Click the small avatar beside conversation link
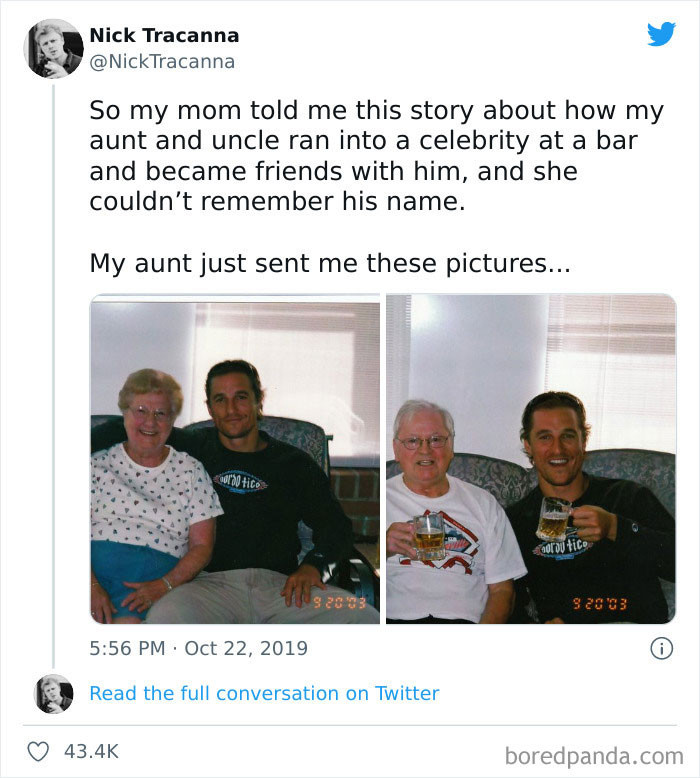Image resolution: width=700 pixels, height=778 pixels. point(54,694)
